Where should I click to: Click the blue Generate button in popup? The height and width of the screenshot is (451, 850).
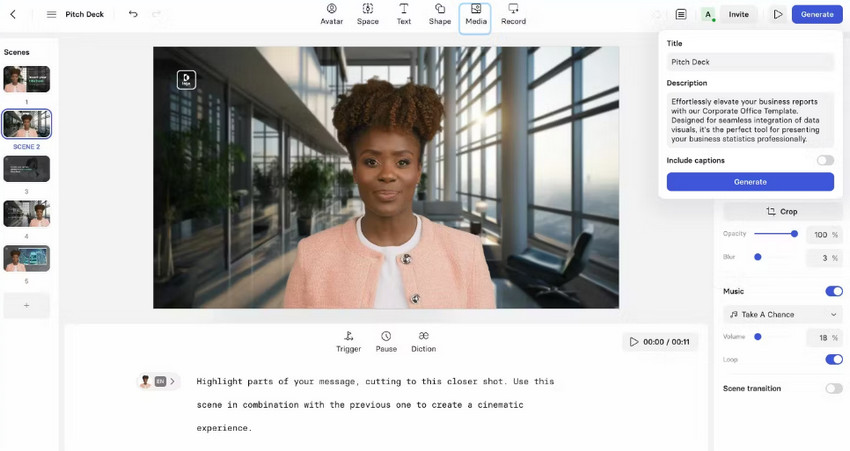(x=750, y=182)
